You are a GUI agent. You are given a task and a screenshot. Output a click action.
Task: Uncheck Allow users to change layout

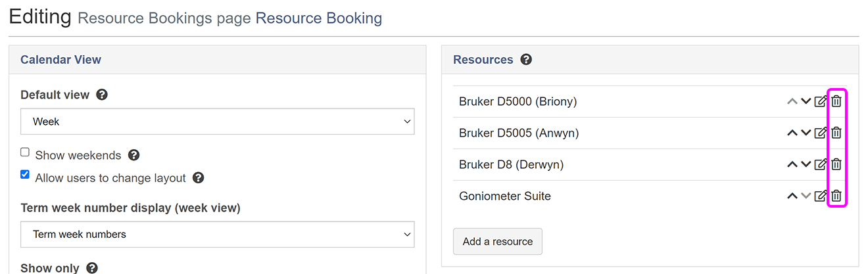coord(25,175)
